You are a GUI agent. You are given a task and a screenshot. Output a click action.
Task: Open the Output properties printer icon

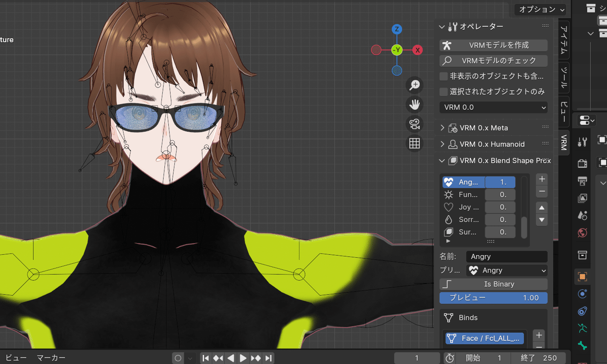(x=582, y=181)
